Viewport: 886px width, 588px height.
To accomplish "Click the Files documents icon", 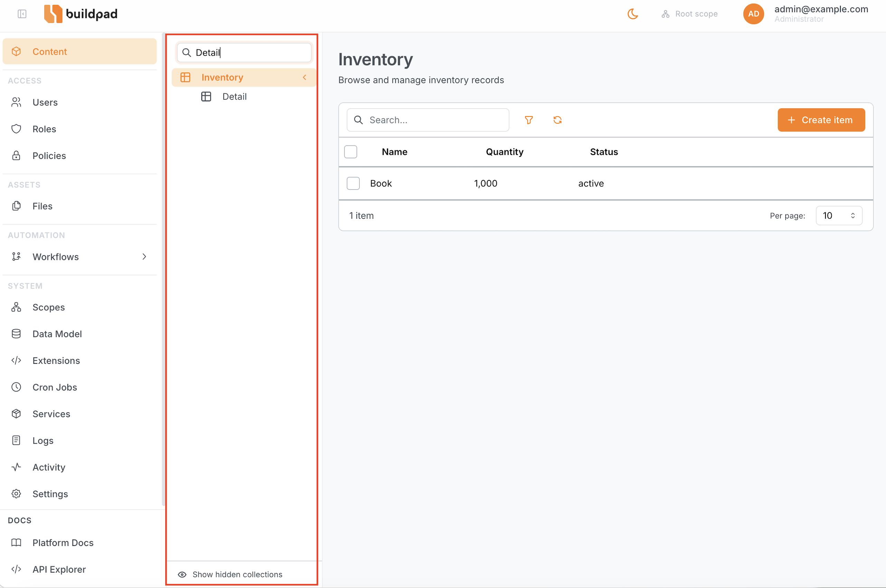I will pos(16,206).
